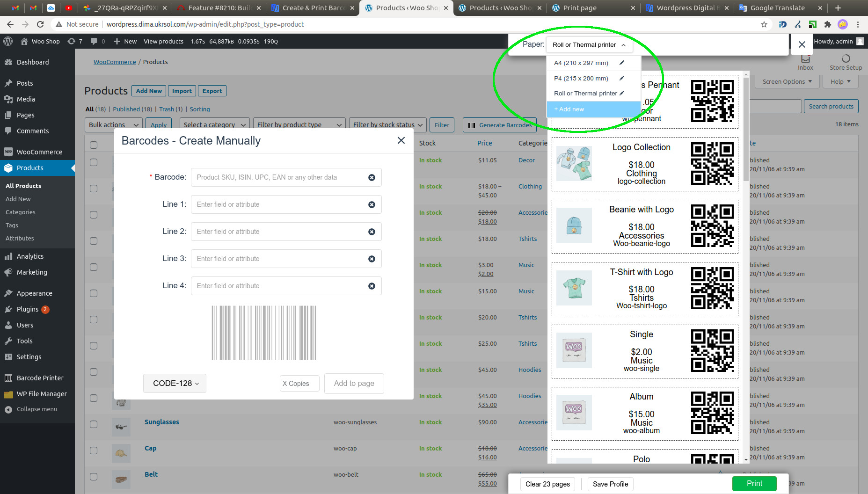
Task: Go back in browser history
Action: coord(10,24)
